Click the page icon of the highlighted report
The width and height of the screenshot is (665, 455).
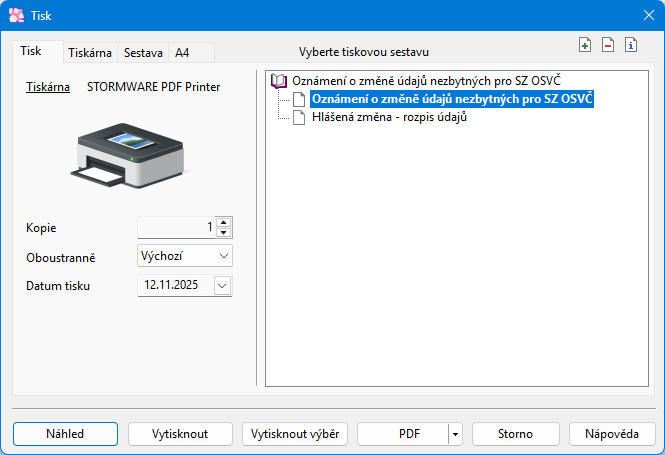pos(298,99)
